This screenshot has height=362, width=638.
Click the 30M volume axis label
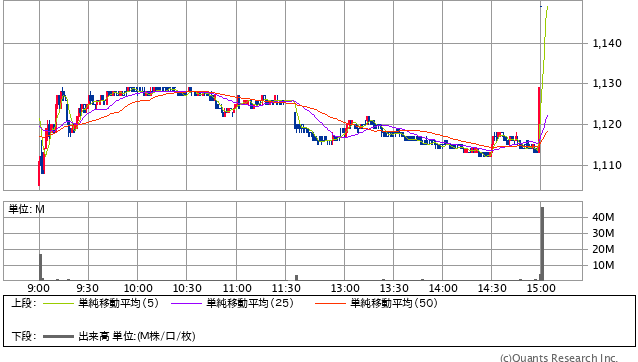(x=603, y=233)
